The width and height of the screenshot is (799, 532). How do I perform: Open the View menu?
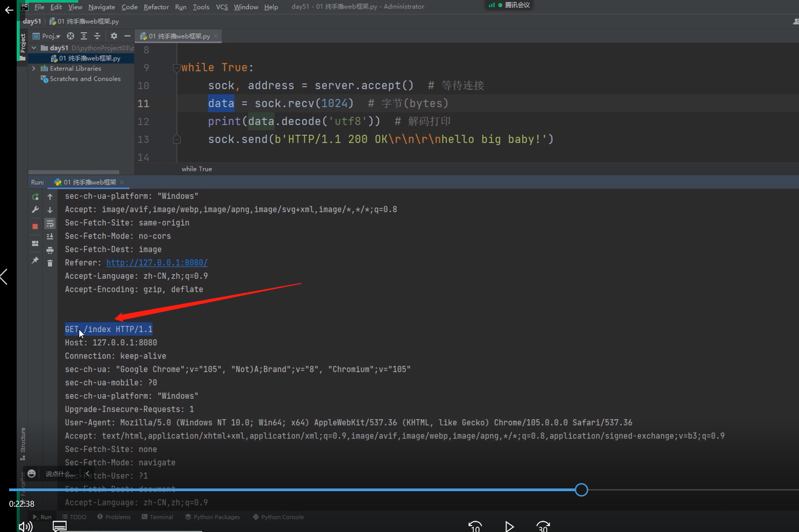(x=75, y=7)
